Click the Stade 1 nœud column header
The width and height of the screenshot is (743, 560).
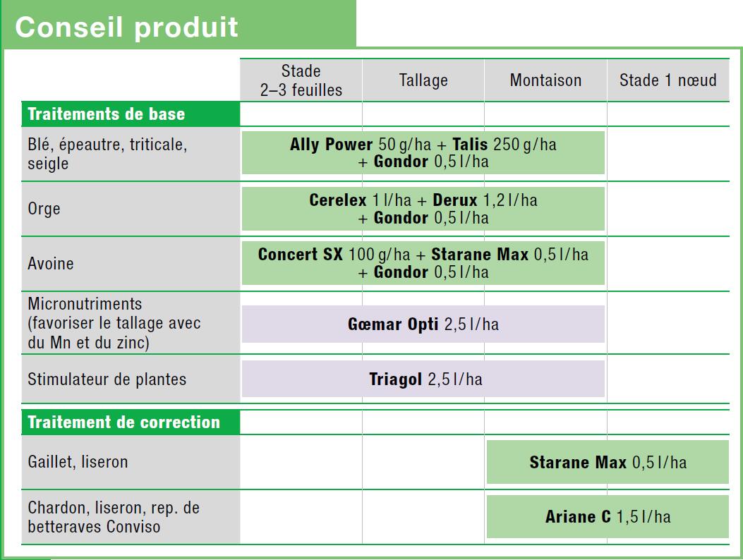tap(668, 80)
